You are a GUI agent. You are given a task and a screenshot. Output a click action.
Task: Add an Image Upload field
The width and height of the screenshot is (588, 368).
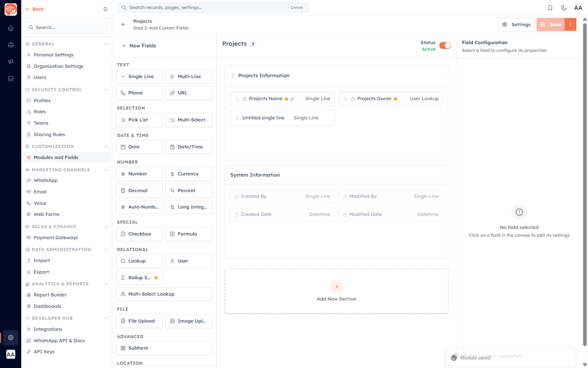tap(189, 321)
